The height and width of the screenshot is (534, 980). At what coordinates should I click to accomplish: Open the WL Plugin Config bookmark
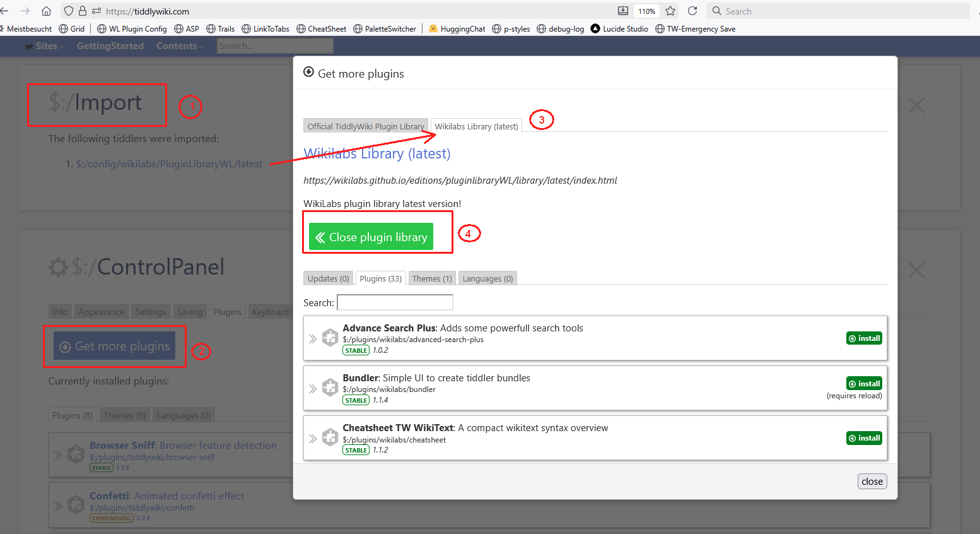click(132, 28)
